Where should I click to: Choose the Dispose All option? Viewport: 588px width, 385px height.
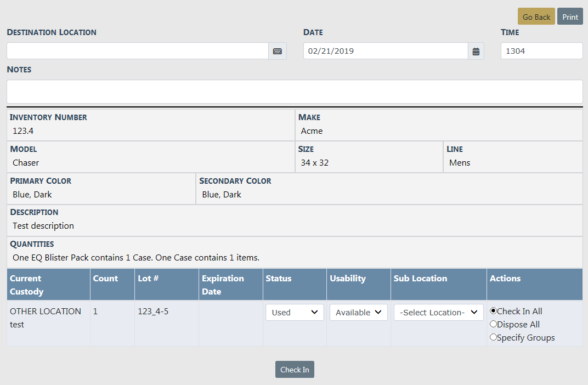tap(493, 324)
